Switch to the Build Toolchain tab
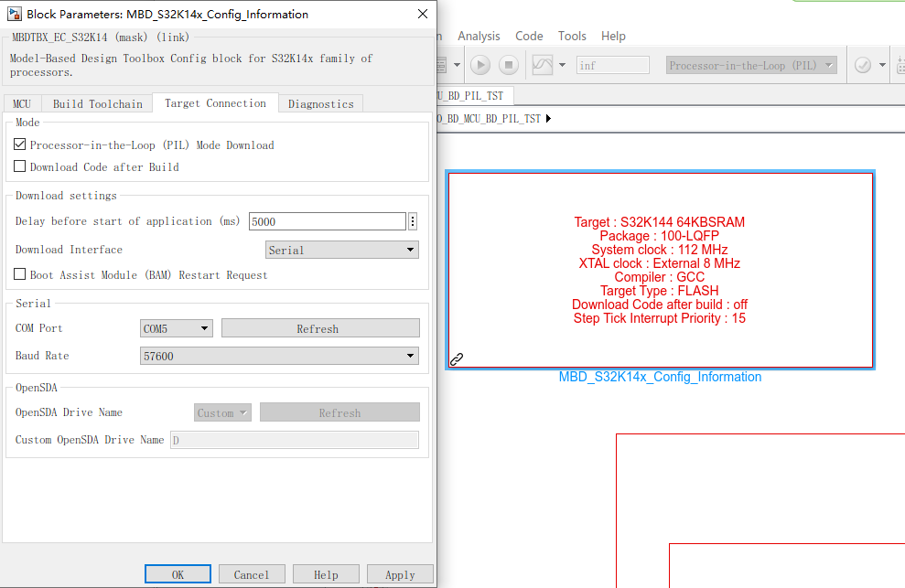Viewport: 905px width, 588px height. pos(98,104)
